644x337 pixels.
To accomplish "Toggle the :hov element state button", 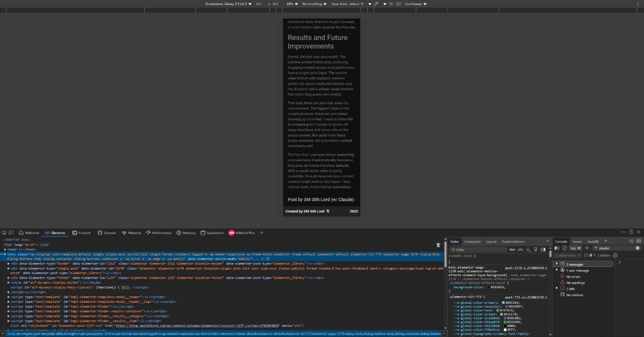I will coord(512,249).
